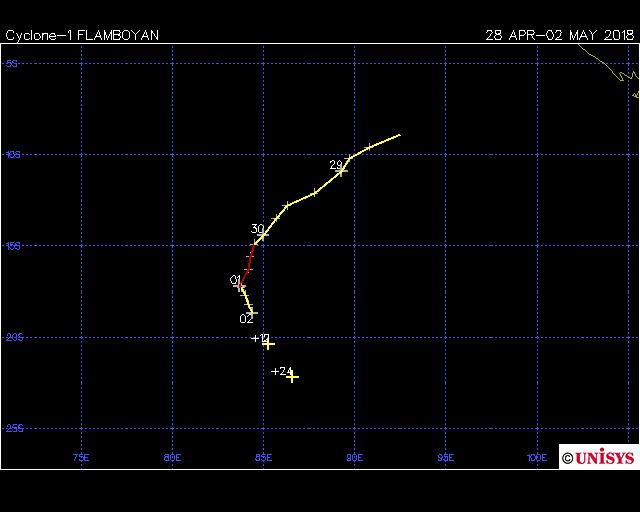Click the 90E longitude label

click(x=355, y=458)
